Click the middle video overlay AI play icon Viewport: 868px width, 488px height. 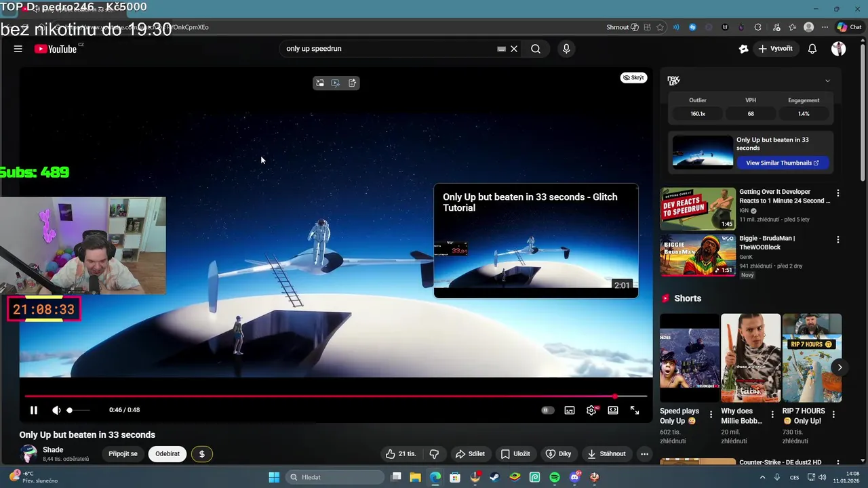(x=336, y=83)
